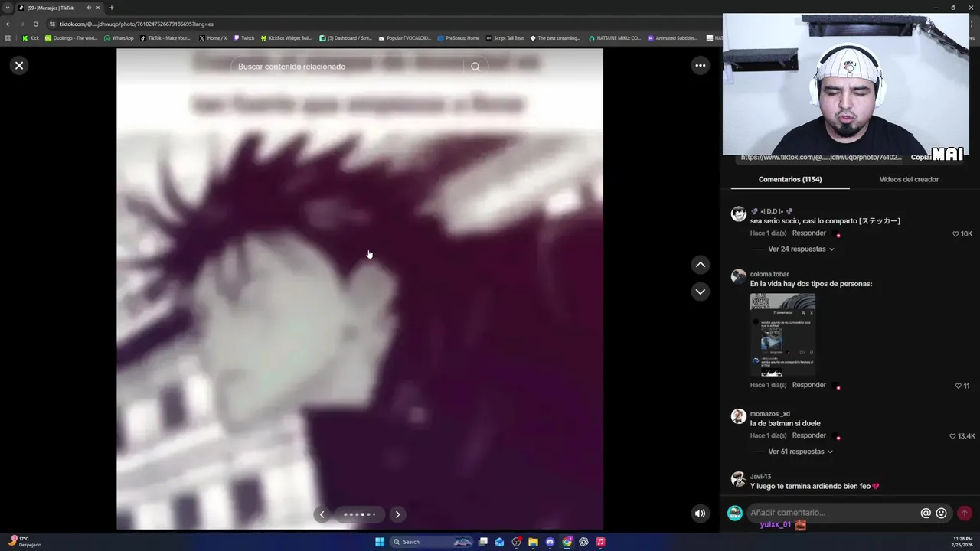980x551 pixels.
Task: Open the WhatsApp bookmark
Action: 119,37
